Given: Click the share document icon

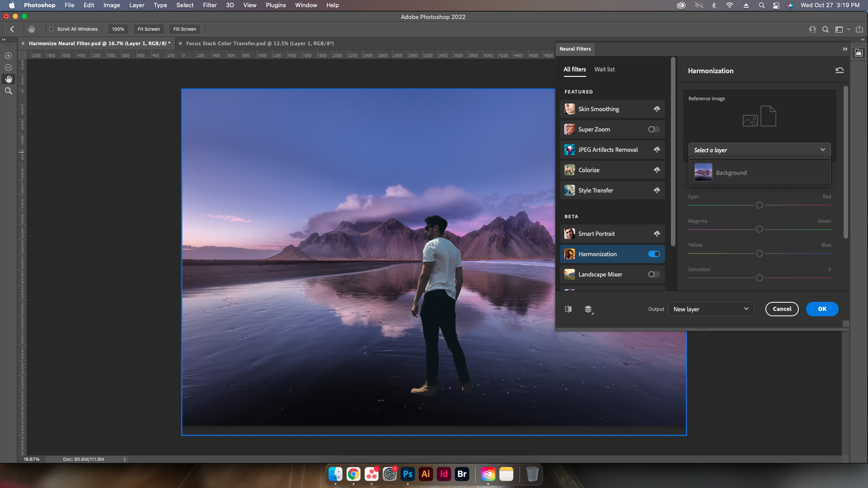Looking at the screenshot, I should click(859, 29).
